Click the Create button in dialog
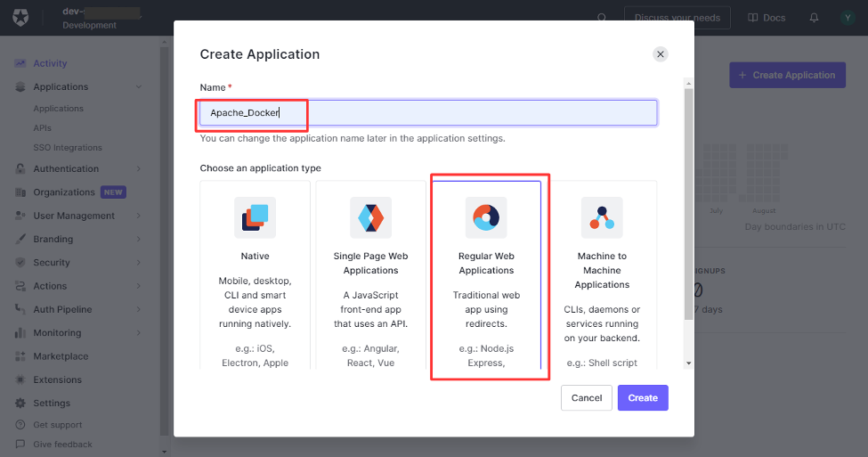The width and height of the screenshot is (868, 457). [643, 397]
